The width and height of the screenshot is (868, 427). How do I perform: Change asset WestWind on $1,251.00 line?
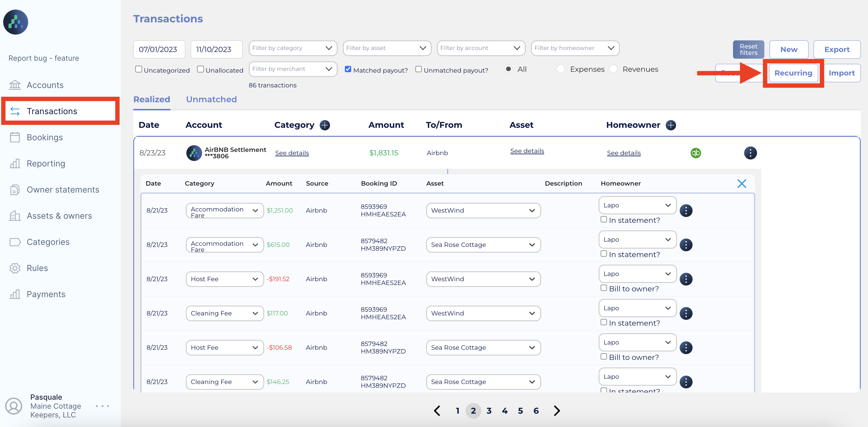[483, 211]
